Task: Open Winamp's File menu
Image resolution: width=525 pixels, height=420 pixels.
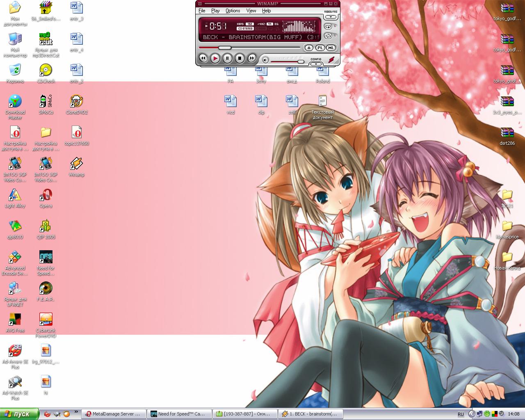Action: tap(202, 11)
